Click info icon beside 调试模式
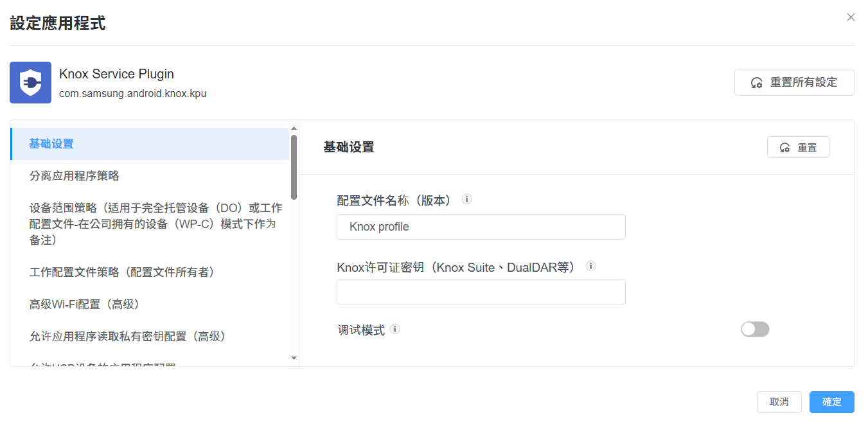The width and height of the screenshot is (868, 424). tap(395, 329)
